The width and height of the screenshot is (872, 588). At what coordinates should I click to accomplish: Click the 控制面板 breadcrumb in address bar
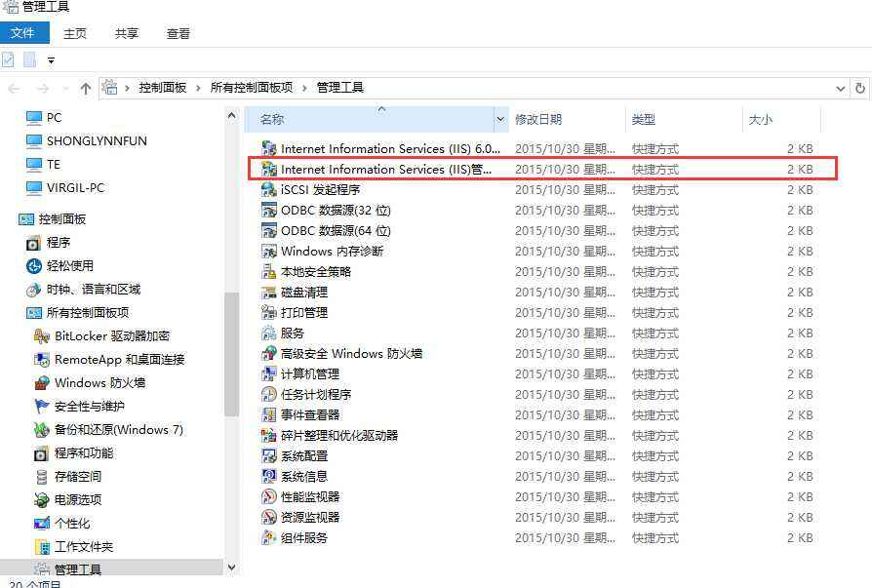click(162, 88)
